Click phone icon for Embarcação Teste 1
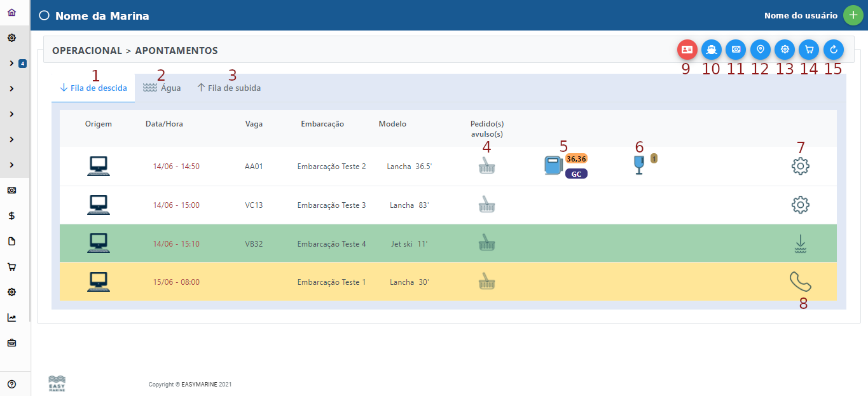 point(800,282)
